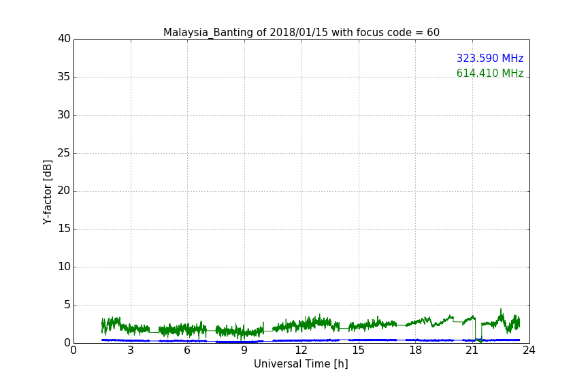Click the green trace's peak after 22 h
The height and width of the screenshot is (392, 588).
tap(501, 310)
